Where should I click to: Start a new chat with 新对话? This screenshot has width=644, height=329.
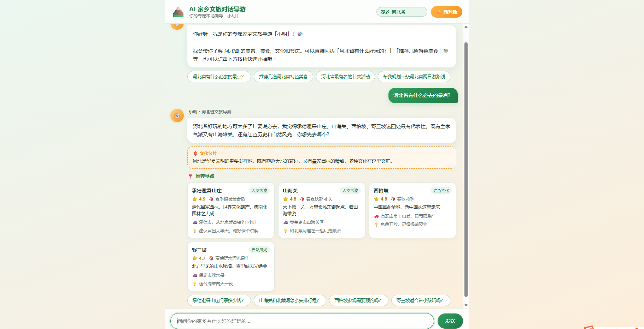pos(446,12)
